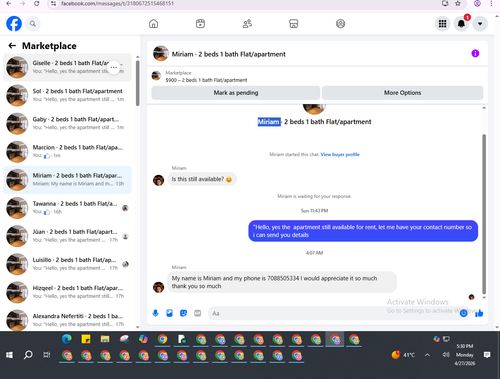Click the $900 listing title under Marketplace
Screen dimensions: 500x379
[206, 80]
